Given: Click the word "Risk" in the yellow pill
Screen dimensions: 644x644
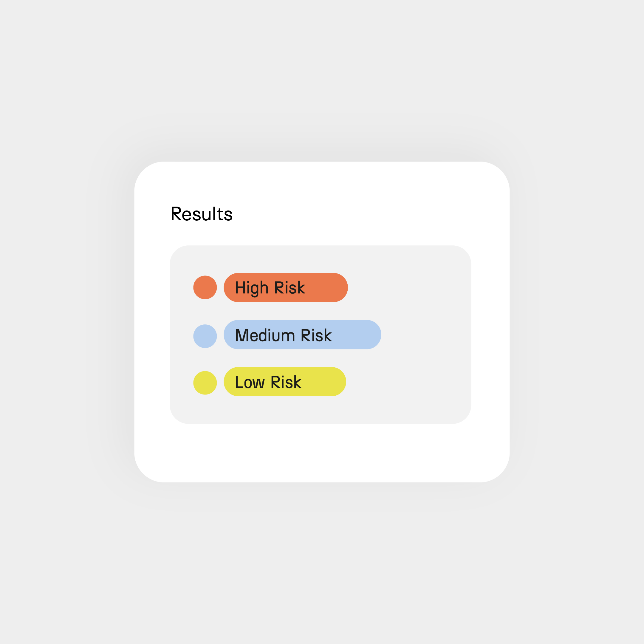Looking at the screenshot, I should coord(286,382).
